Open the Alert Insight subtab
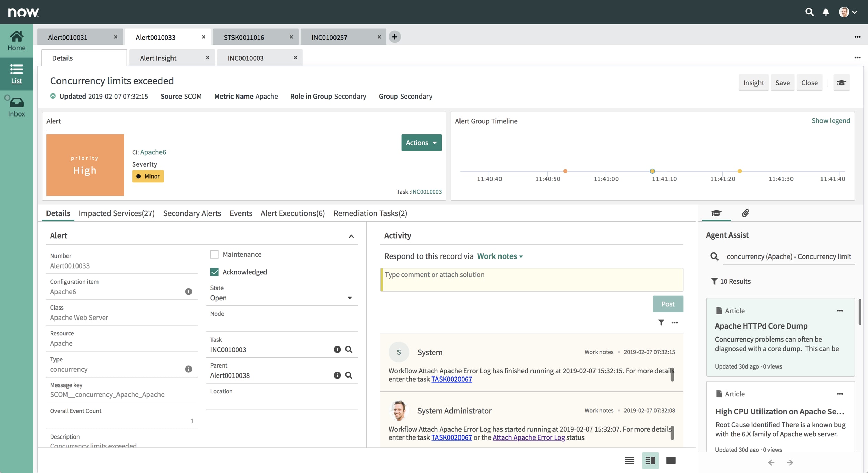This screenshot has width=868, height=473. coord(158,58)
